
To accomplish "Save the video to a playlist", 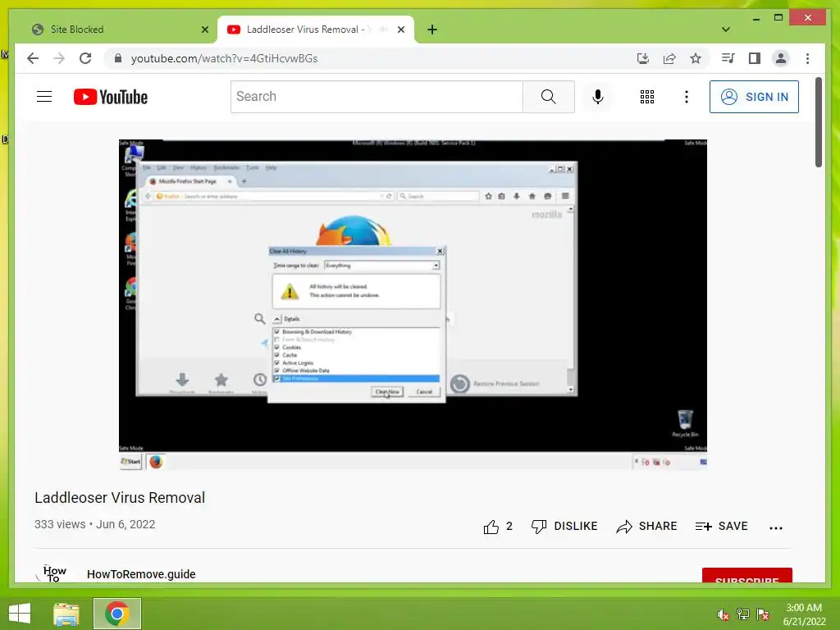I will tap(721, 527).
